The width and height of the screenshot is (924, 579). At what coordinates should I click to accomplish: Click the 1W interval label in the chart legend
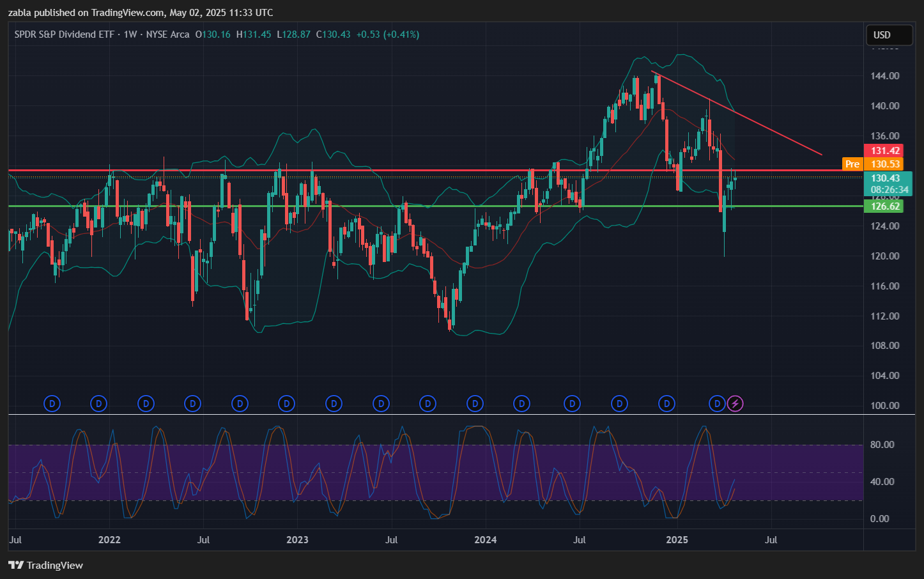[130, 35]
